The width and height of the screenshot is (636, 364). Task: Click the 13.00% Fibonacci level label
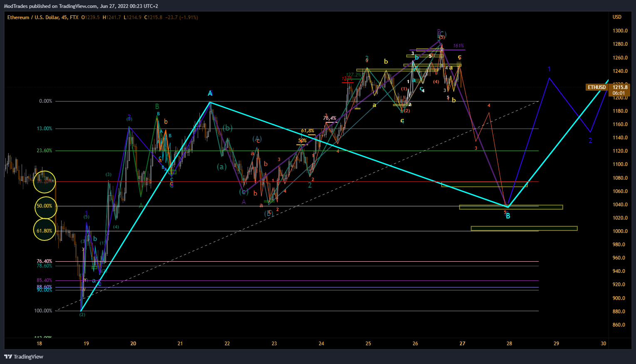(x=45, y=129)
